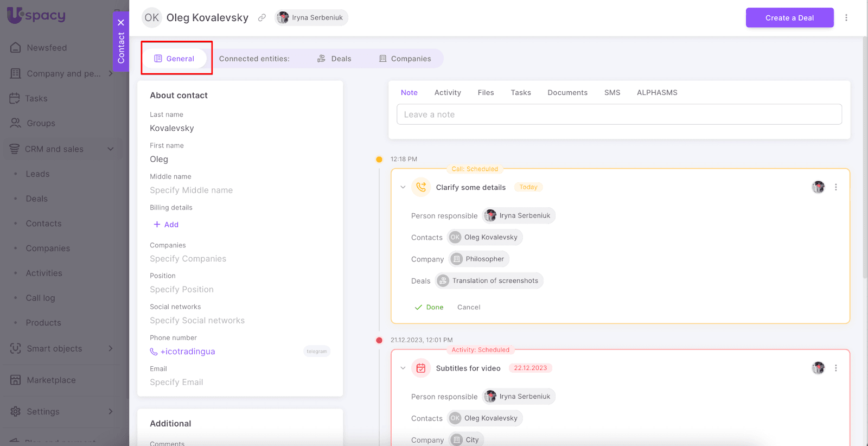This screenshot has height=446, width=868.
Task: Collapse the Subtitles for video activity
Action: [x=403, y=368]
